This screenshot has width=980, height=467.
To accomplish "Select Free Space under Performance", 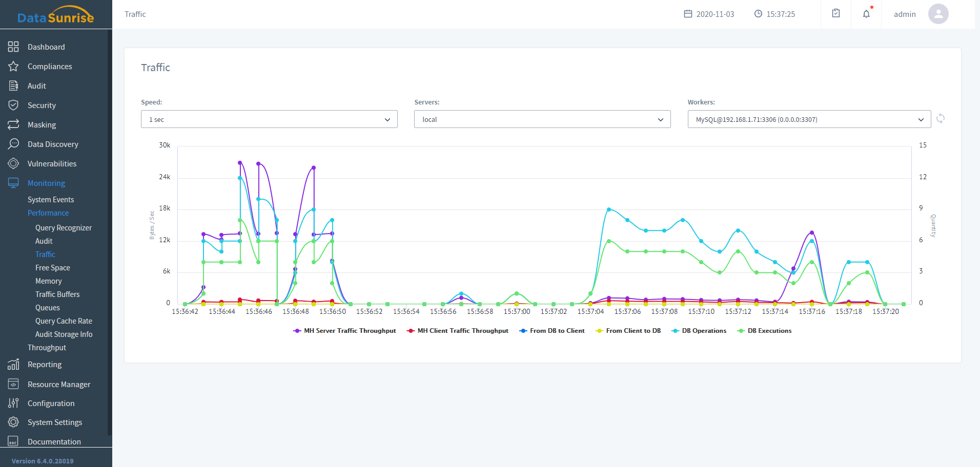I will [53, 268].
